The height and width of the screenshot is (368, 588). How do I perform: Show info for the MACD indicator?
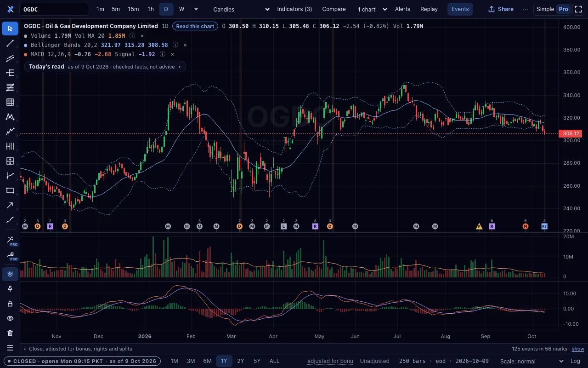(x=162, y=54)
